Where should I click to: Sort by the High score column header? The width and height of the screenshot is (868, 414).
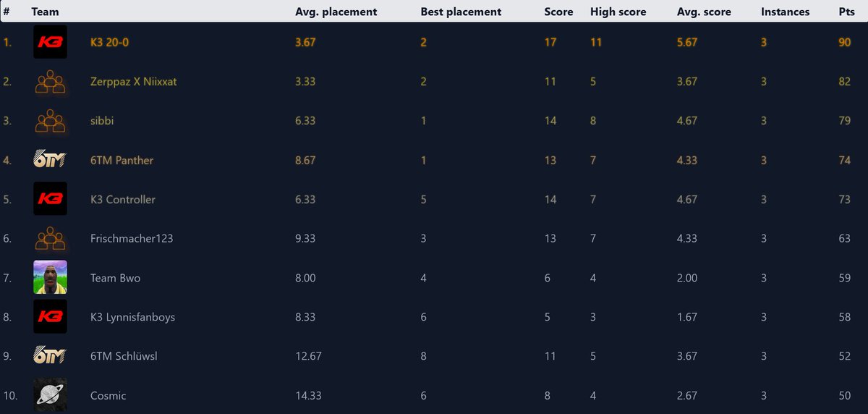click(x=618, y=12)
